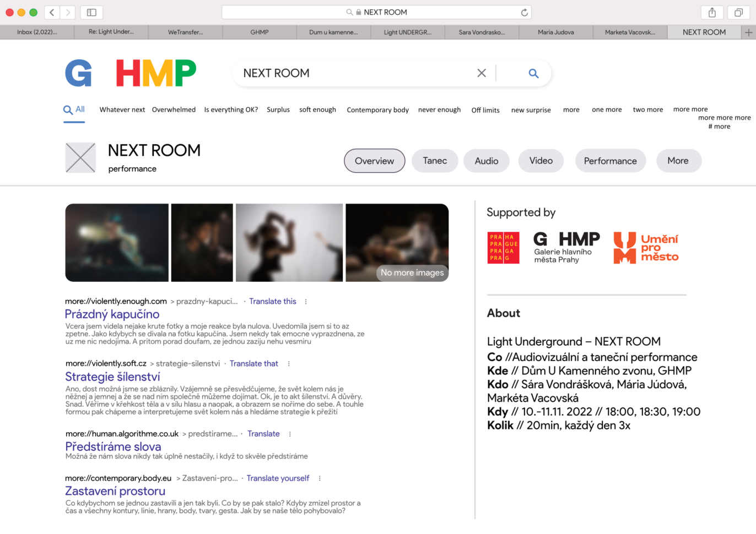Click the Umění pro město logo

pos(646,248)
